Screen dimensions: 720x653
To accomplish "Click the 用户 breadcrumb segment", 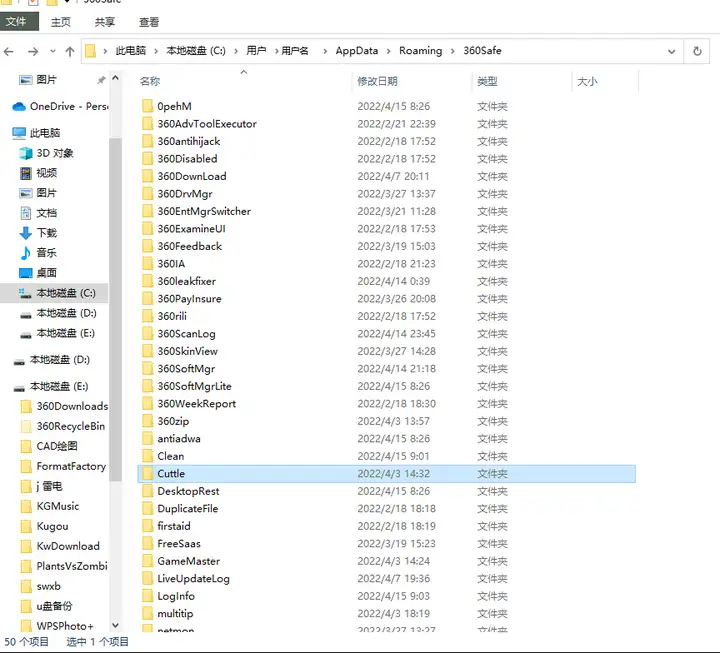I will 256,51.
